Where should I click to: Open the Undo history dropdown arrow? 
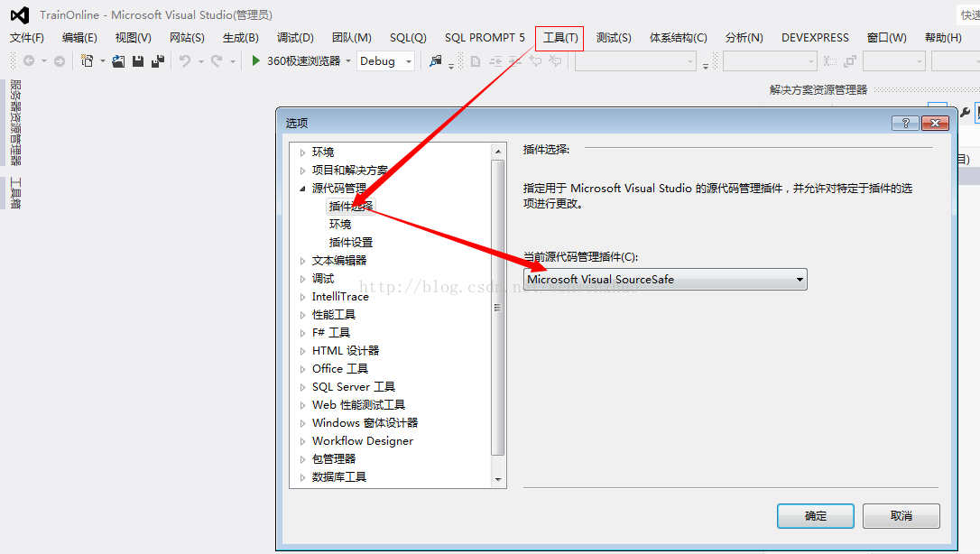200,61
